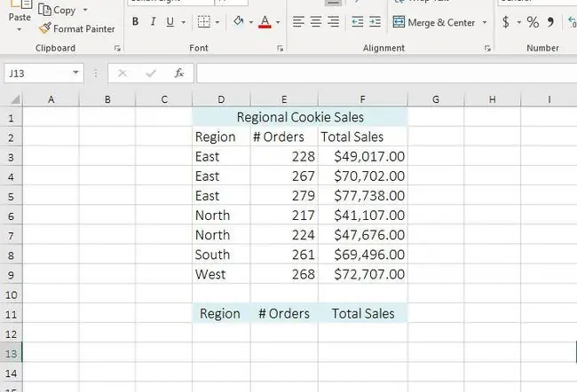Select column D header

[221, 99]
